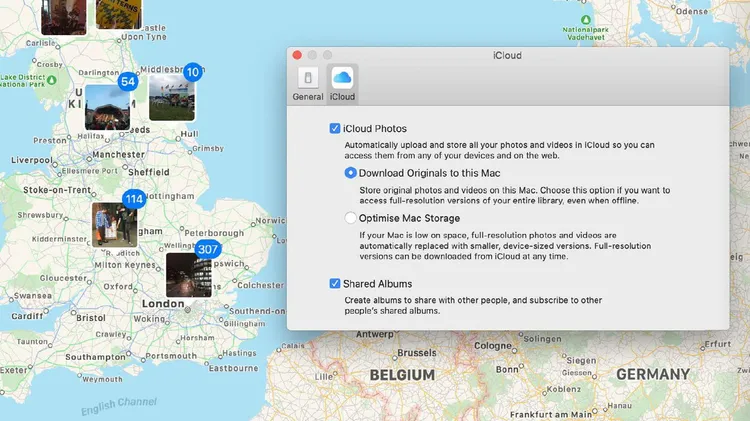Click the Carlisle label on the map

click(x=41, y=43)
